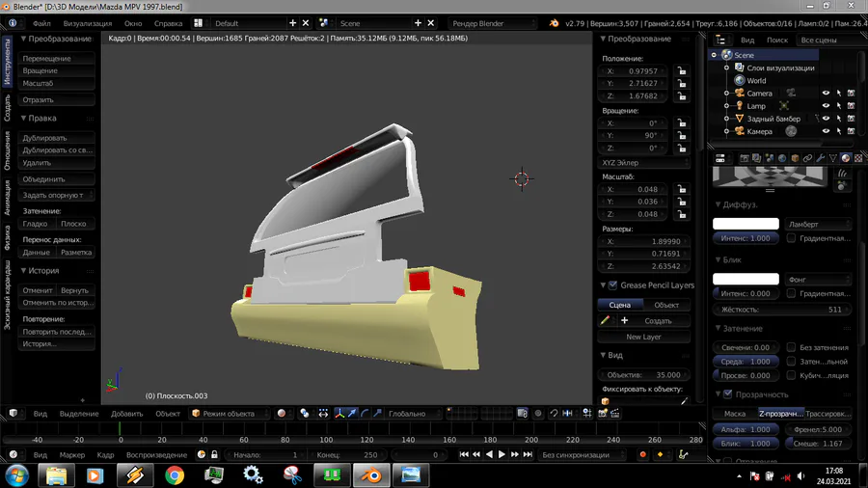868x488 pixels.
Task: Click the outliner editor type icon
Action: 720,40
